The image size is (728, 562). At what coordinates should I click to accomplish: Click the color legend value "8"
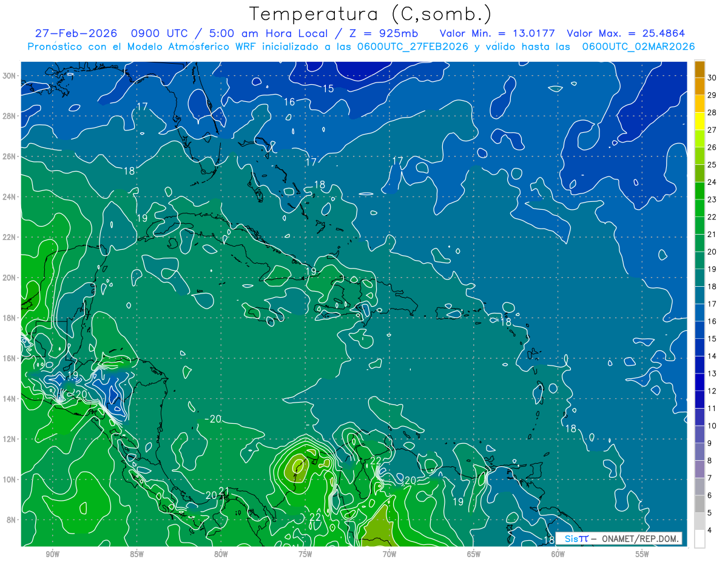[710, 461]
